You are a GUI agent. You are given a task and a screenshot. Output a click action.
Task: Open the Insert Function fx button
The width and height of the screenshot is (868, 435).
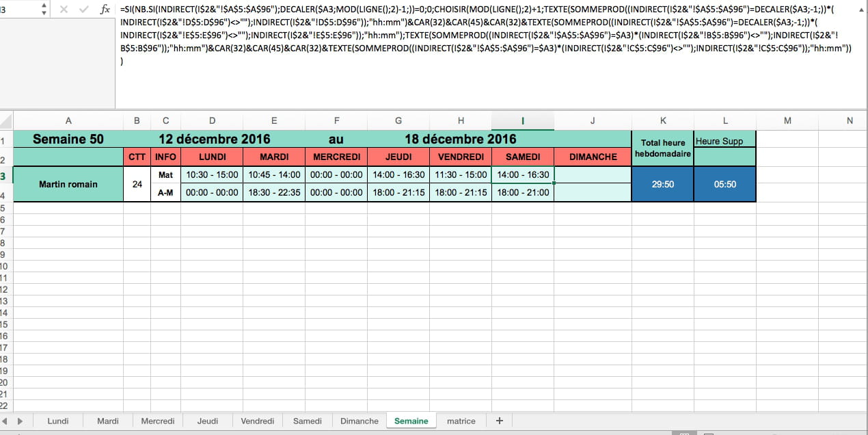click(105, 10)
